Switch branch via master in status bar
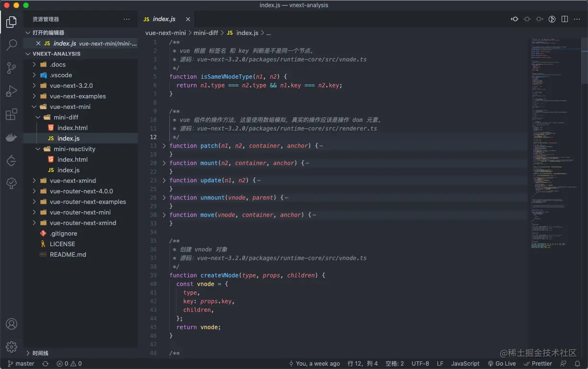 pyautogui.click(x=20, y=364)
